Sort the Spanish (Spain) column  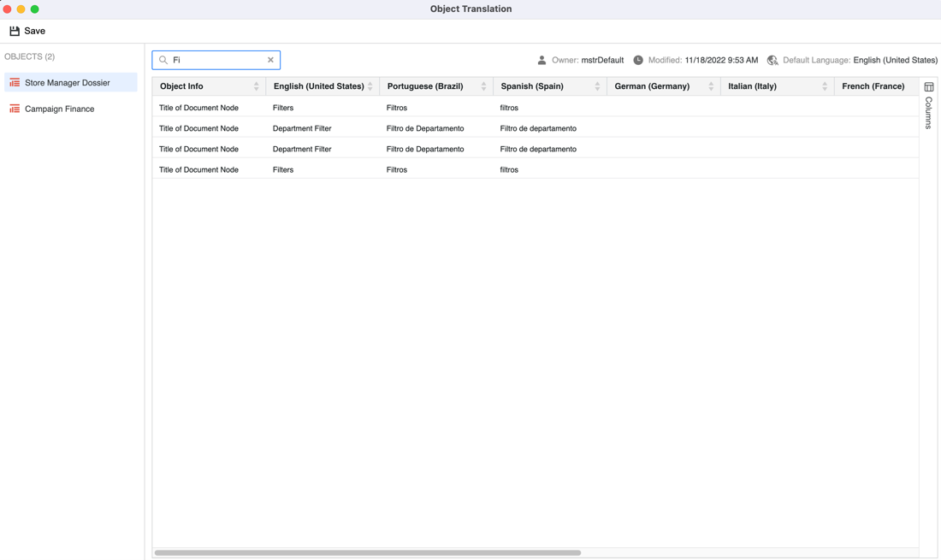point(597,86)
